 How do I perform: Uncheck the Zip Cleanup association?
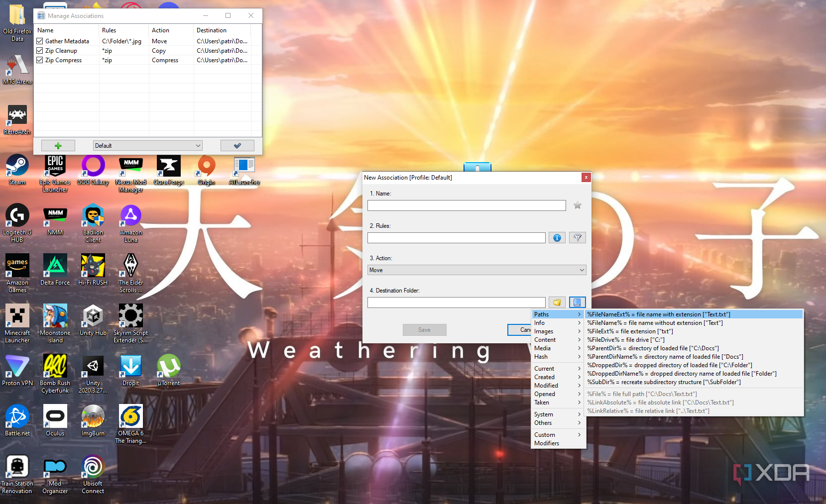[40, 51]
